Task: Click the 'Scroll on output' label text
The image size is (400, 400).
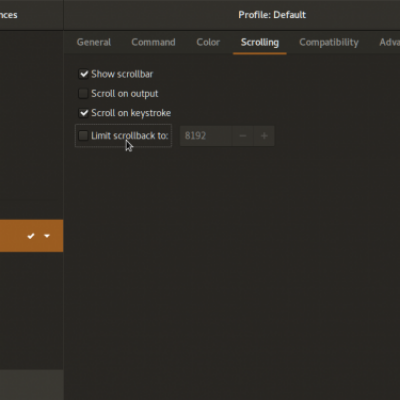Action: [x=125, y=94]
